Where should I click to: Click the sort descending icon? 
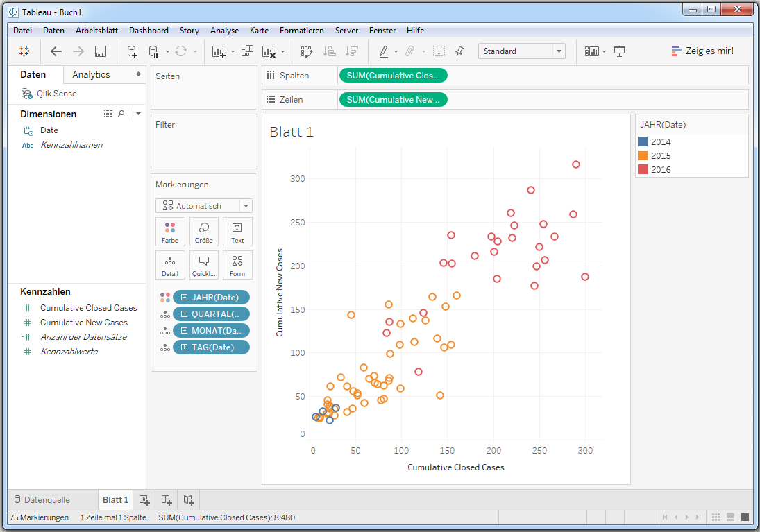[351, 51]
